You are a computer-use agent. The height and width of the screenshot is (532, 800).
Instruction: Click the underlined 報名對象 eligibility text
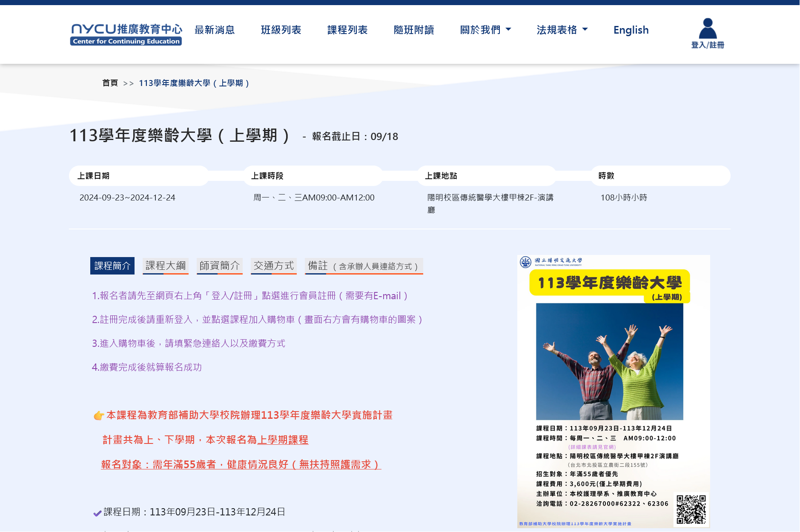[241, 464]
